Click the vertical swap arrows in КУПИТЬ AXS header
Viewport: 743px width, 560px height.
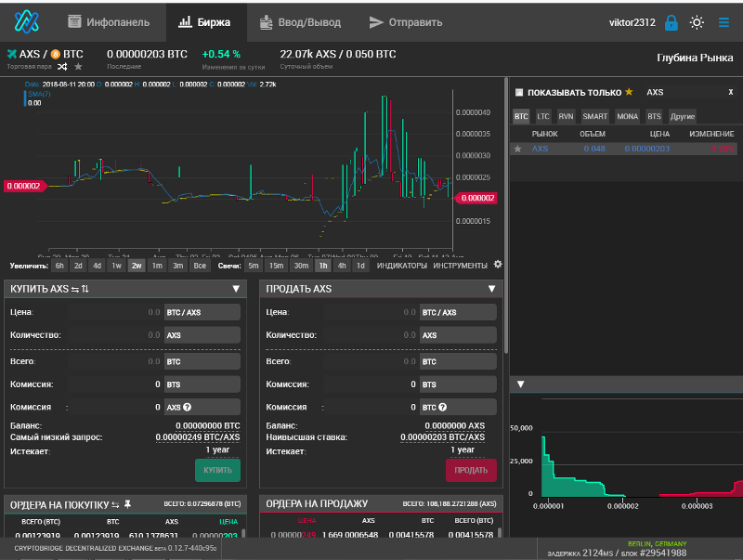85,289
